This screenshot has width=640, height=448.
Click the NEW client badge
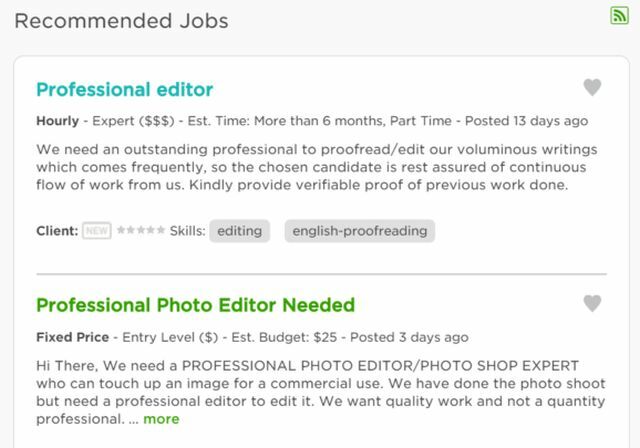click(x=97, y=231)
